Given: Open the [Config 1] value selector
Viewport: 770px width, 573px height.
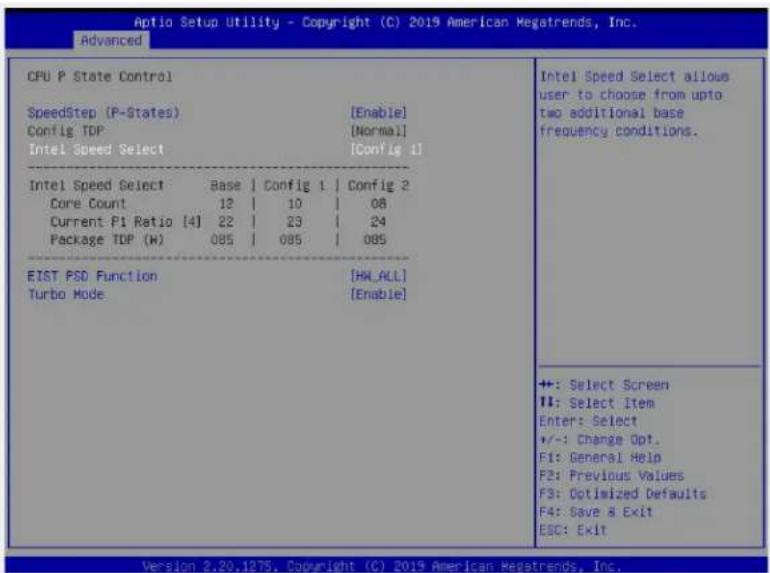Looking at the screenshot, I should pos(386,149).
